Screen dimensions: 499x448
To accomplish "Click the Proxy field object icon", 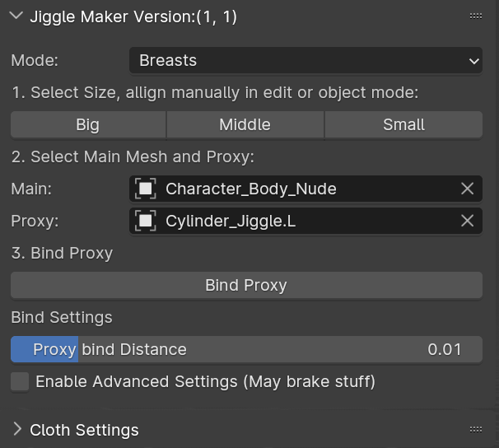I will tap(146, 221).
